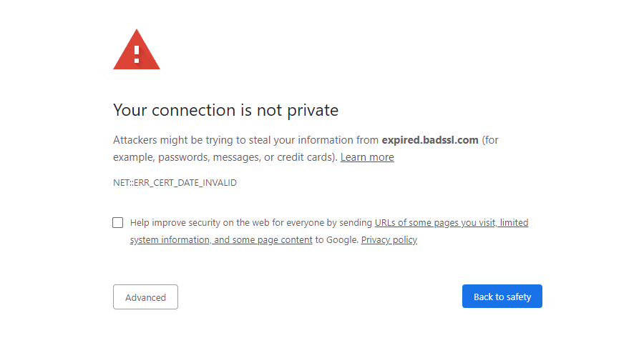Click the word "private" in the heading
Viewport: 644px width, 358px height.
[311, 111]
